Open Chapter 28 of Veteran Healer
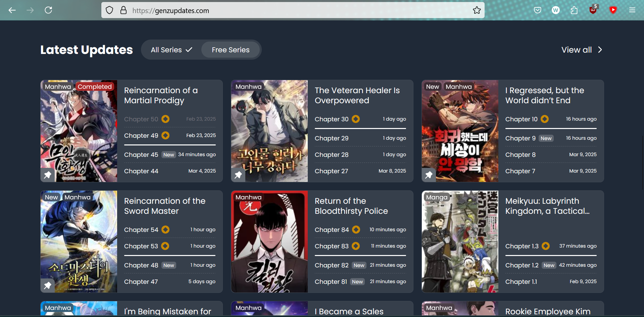Image resolution: width=644 pixels, height=317 pixels. click(x=332, y=155)
